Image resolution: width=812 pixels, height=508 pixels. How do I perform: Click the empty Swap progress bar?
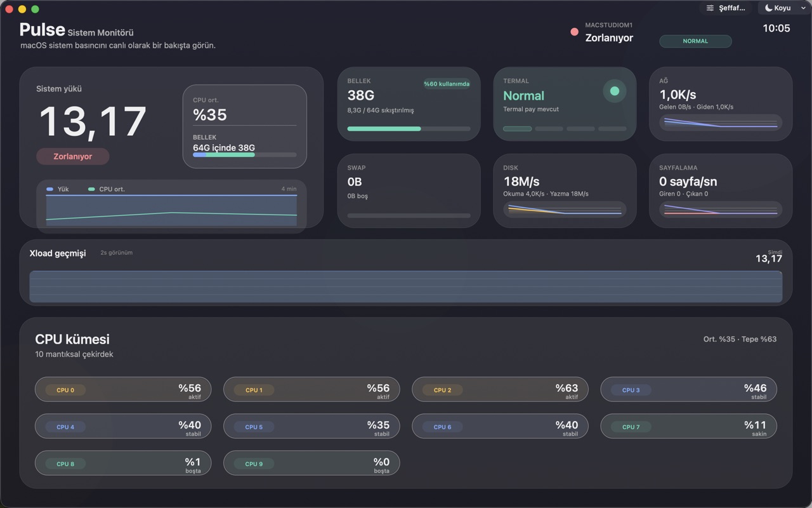[x=409, y=216]
